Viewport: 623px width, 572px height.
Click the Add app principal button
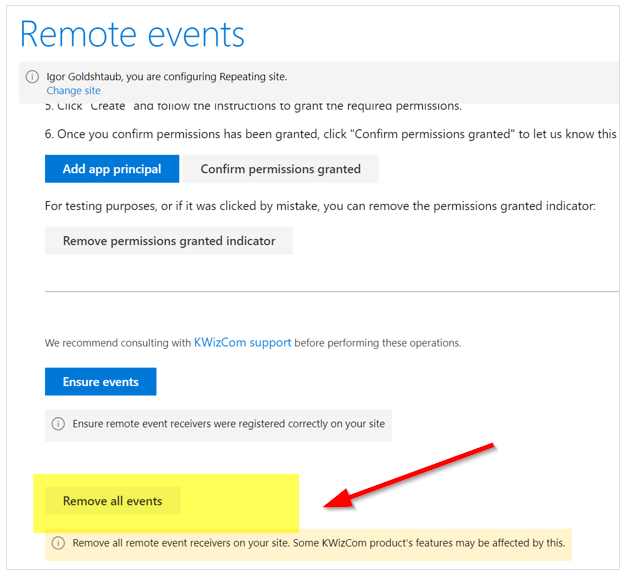112,169
